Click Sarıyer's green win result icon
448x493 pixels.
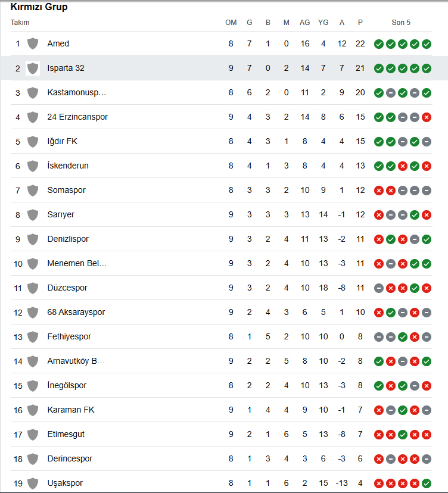point(414,215)
